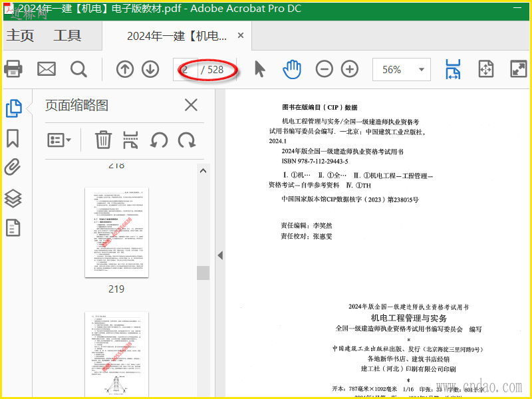Select the 2024年一建【机电 document tab
This screenshot has height=399, width=532.
(x=177, y=36)
